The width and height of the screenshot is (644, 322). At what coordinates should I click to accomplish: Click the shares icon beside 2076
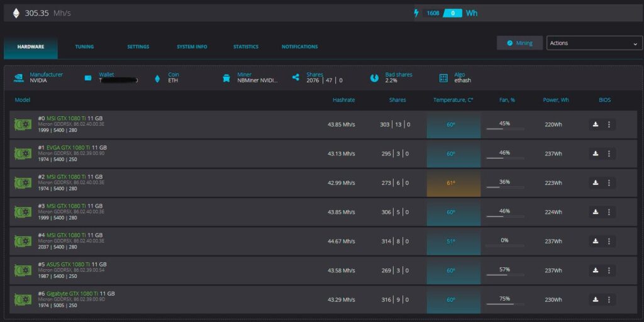click(296, 77)
